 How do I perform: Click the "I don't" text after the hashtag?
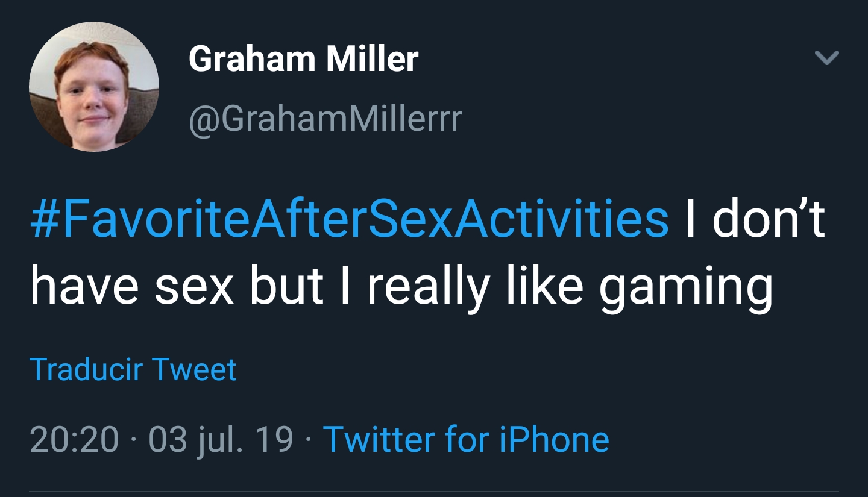(x=753, y=219)
